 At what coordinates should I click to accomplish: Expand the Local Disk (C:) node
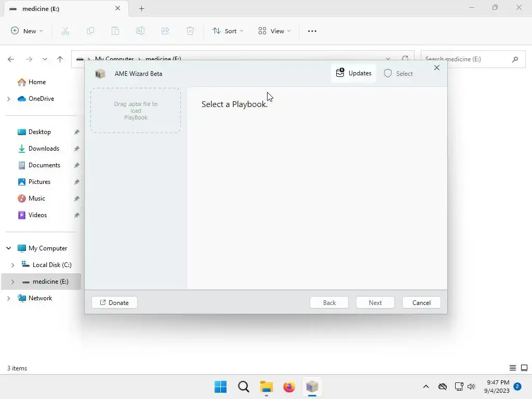[12, 265]
